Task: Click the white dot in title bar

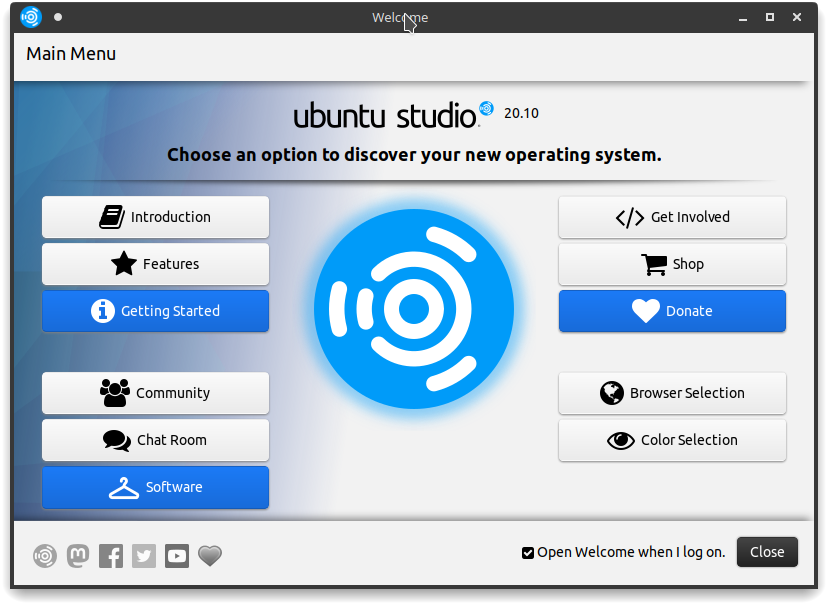Action: [58, 17]
